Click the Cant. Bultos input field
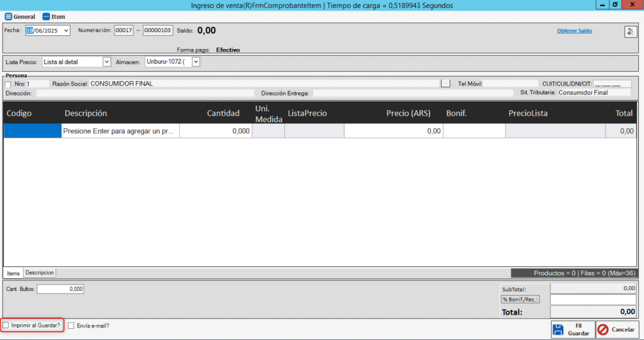644x340 pixels. point(60,289)
